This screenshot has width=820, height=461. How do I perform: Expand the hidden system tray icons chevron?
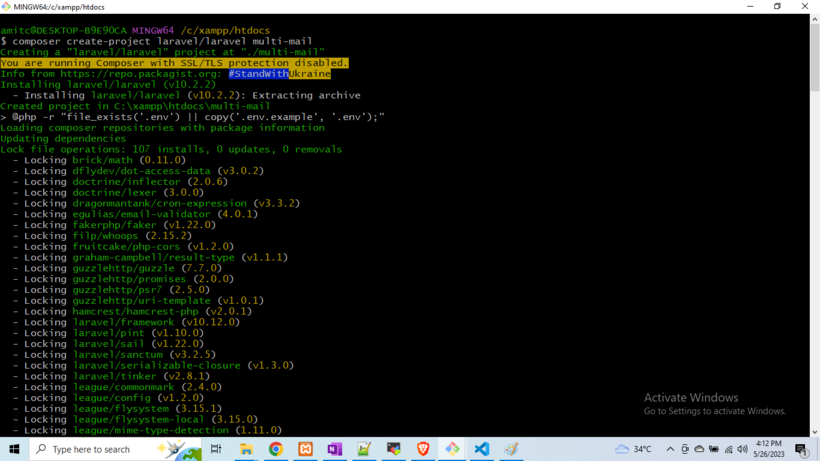point(670,450)
